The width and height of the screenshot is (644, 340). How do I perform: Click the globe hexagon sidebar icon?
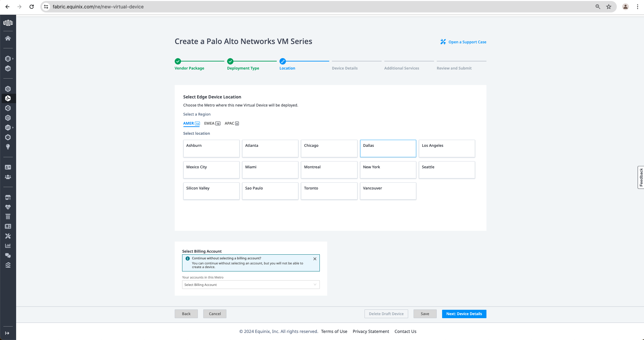(8, 118)
